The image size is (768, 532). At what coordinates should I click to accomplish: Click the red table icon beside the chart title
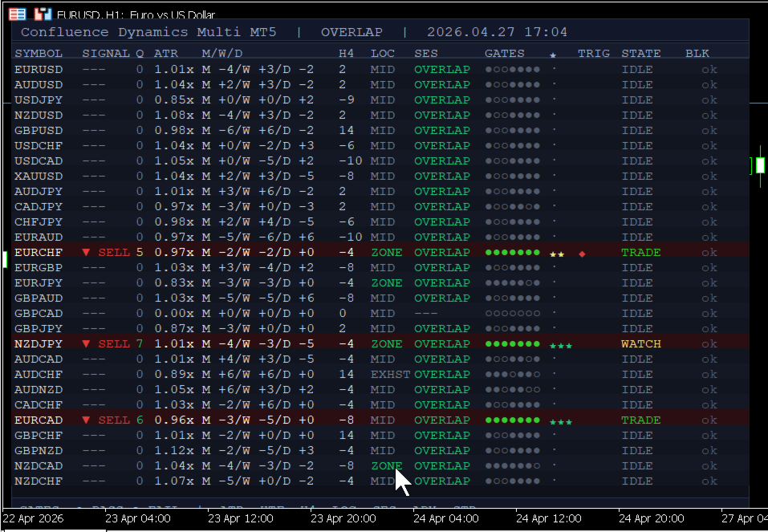coord(18,14)
